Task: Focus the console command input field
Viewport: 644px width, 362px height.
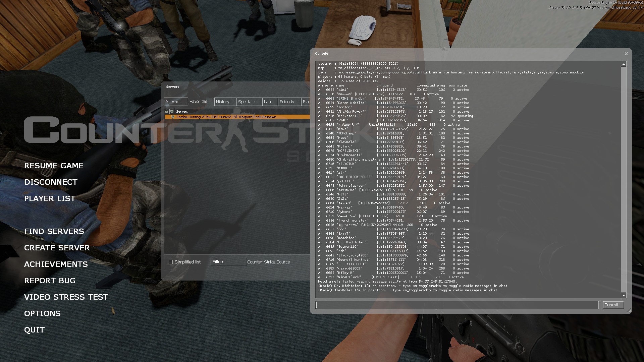Action: point(457,305)
